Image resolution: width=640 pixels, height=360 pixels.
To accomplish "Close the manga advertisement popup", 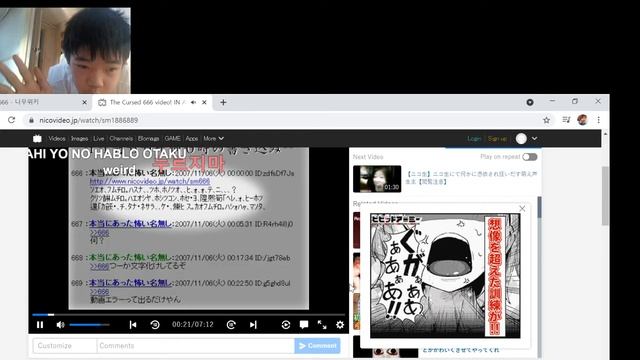I will point(522,209).
